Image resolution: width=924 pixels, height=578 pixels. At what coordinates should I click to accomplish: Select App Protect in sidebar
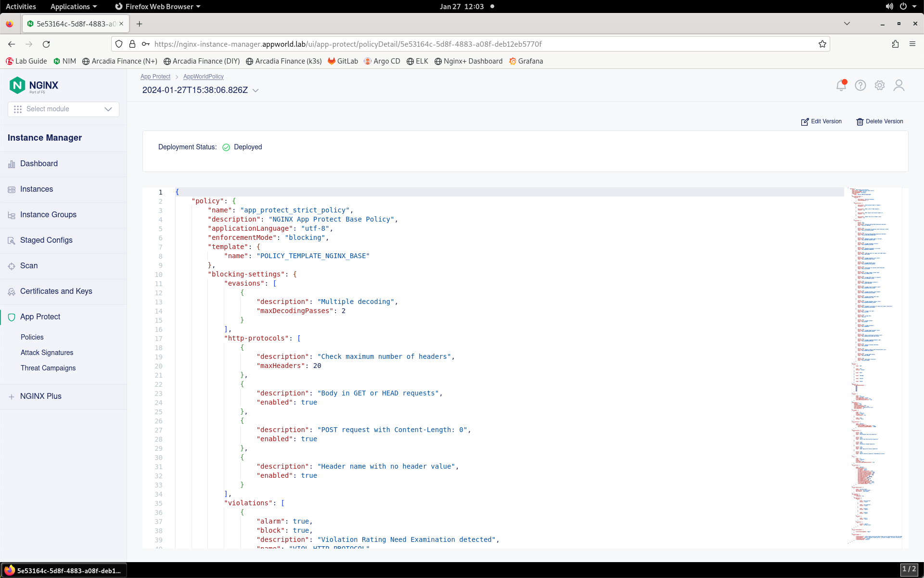40,317
